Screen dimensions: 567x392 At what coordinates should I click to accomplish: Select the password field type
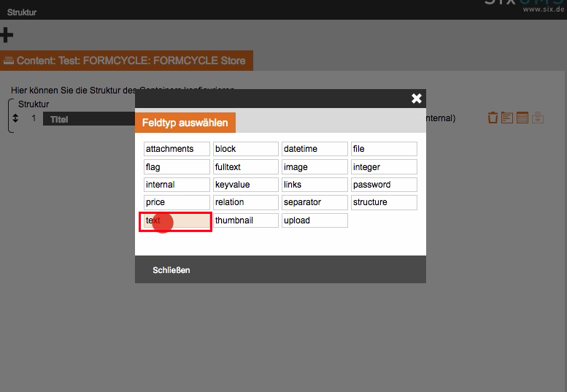pos(384,185)
